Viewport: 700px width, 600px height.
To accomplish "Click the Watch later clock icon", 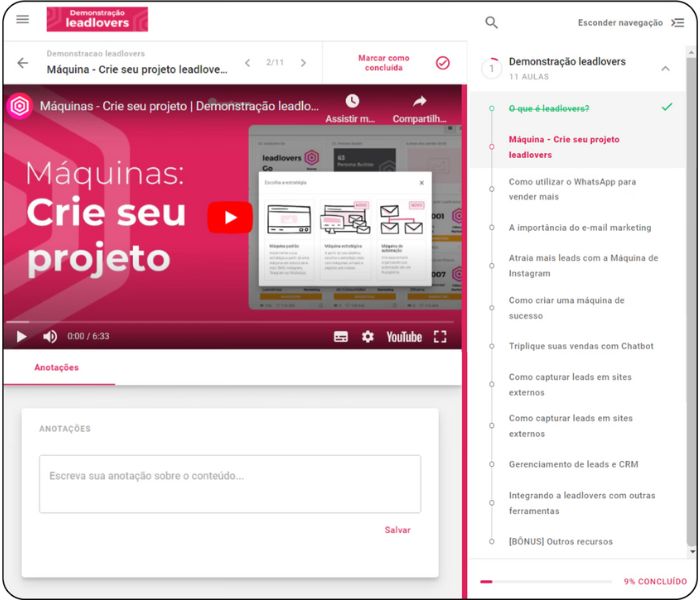I will tap(352, 101).
